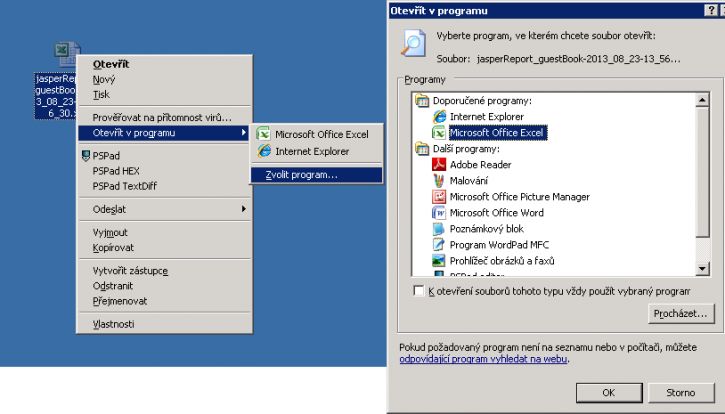Select Microsoft Office Word list entry text
Screen dimensions: 725x414
coord(497,213)
